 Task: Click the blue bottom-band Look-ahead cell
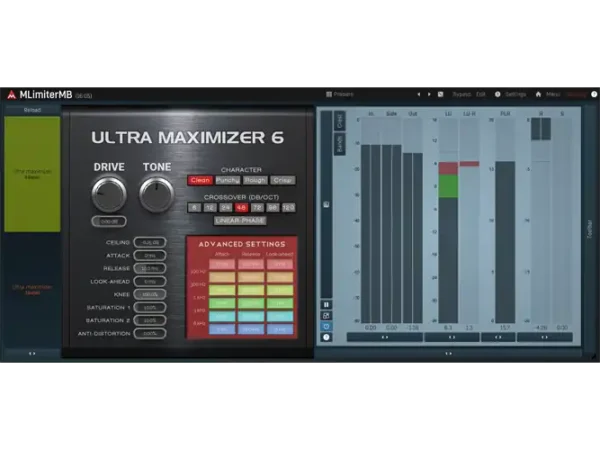[280, 329]
